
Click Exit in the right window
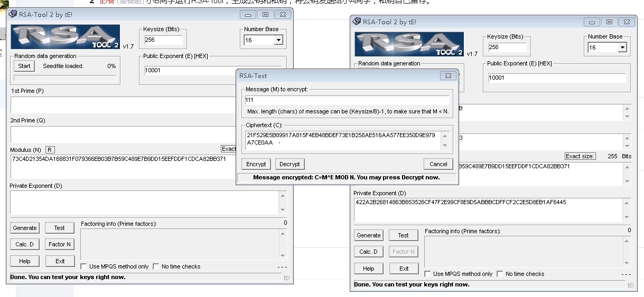point(403,269)
